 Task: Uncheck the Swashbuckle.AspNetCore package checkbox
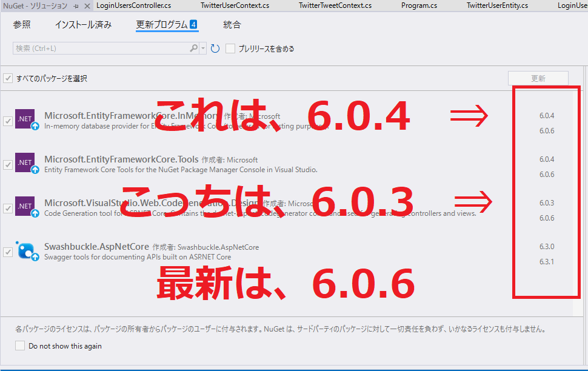(x=8, y=252)
